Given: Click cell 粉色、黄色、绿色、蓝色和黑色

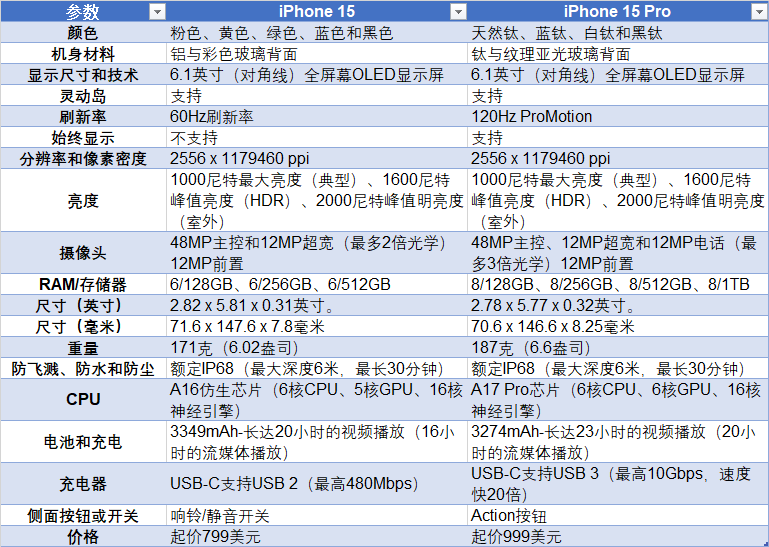Looking at the screenshot, I should coord(317,32).
